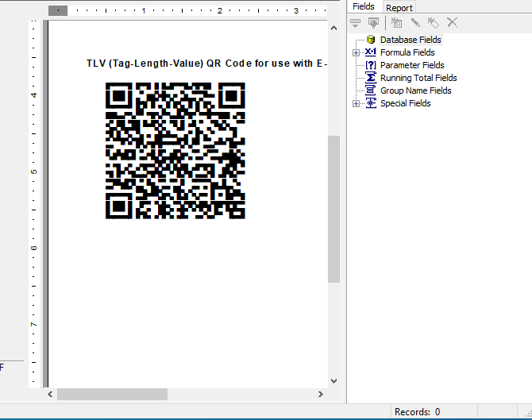This screenshot has height=420, width=532.
Task: Click the Edit pencil toolbar icon
Action: point(415,23)
